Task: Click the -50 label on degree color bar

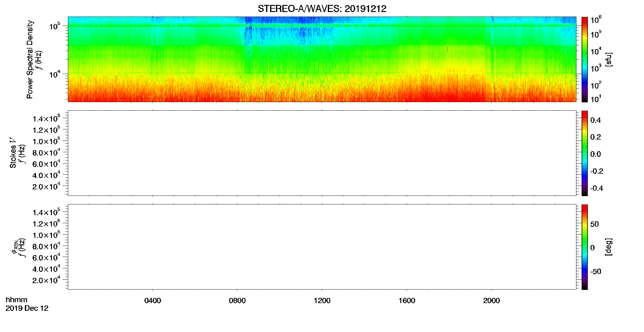Action: point(596,271)
